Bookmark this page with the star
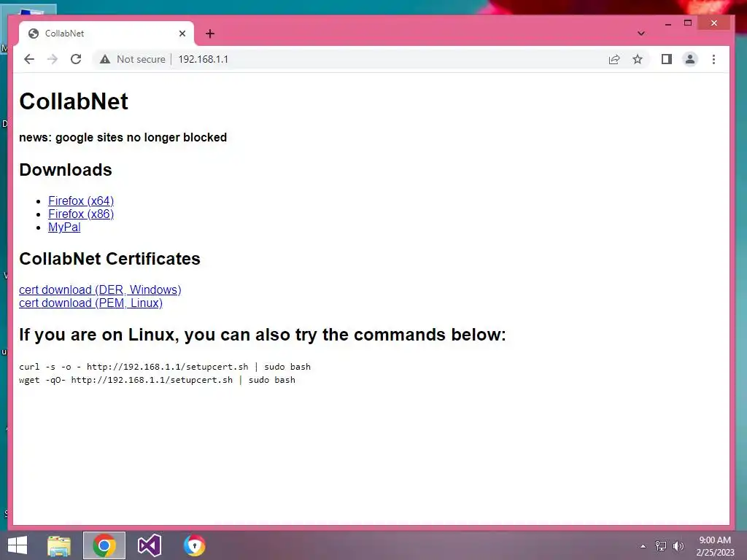The image size is (747, 560). [x=638, y=59]
